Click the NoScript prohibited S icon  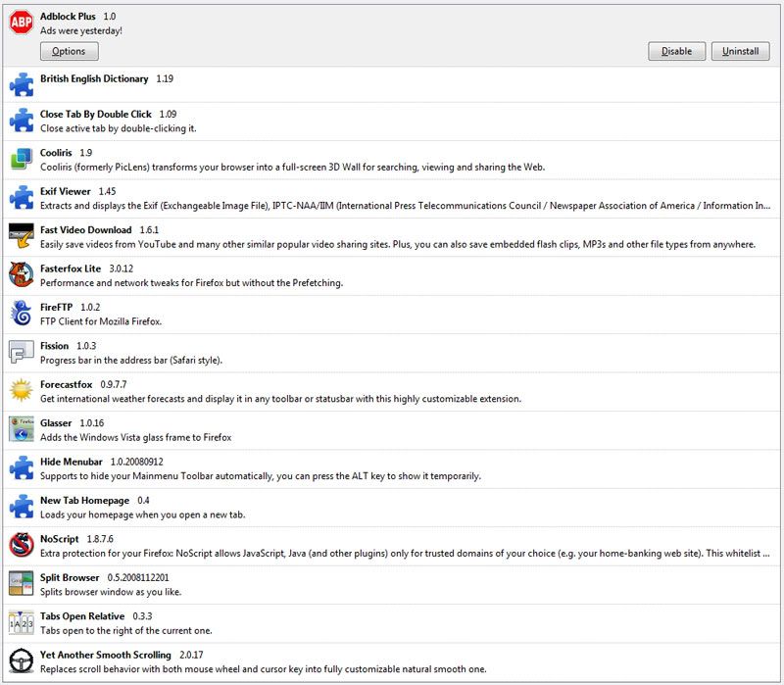[22, 545]
